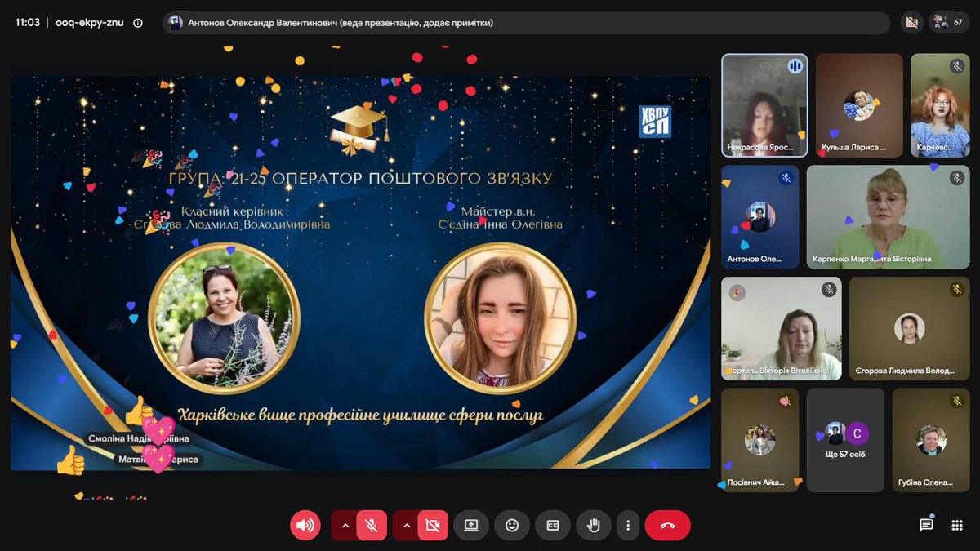Select Некрасова's speaking video tile
This screenshot has height=551, width=980.
pyautogui.click(x=764, y=105)
